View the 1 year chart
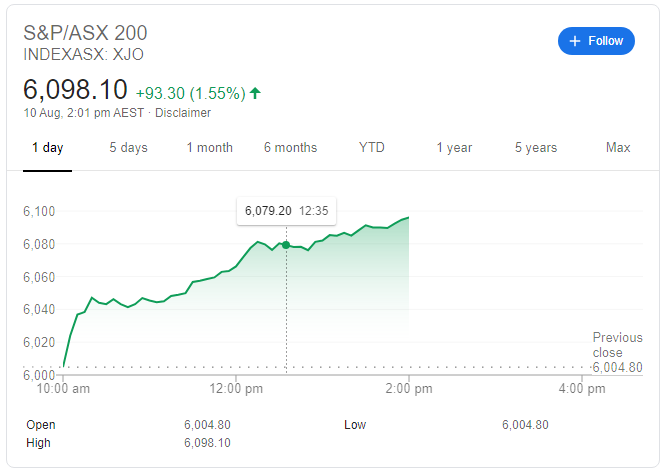This screenshot has width=669, height=471. (454, 148)
